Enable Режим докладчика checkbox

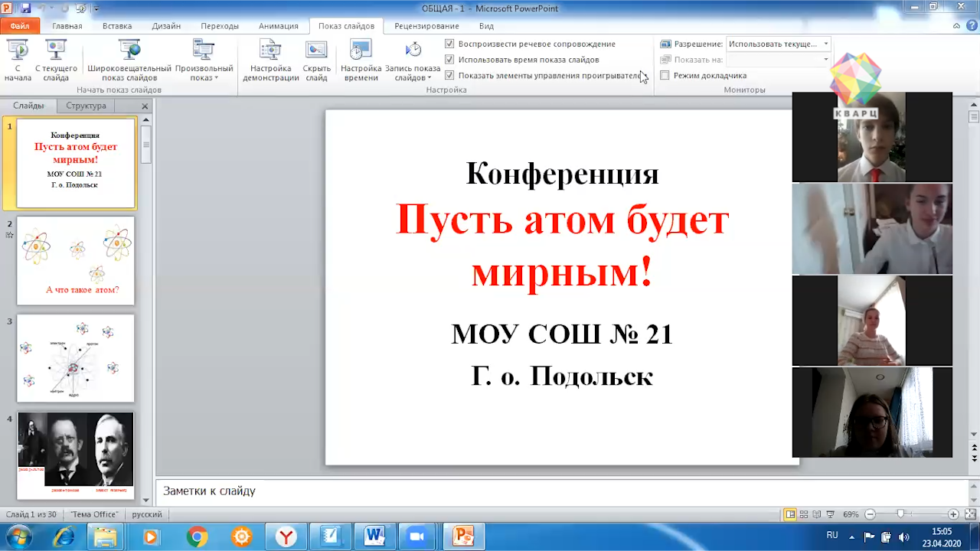pyautogui.click(x=665, y=76)
